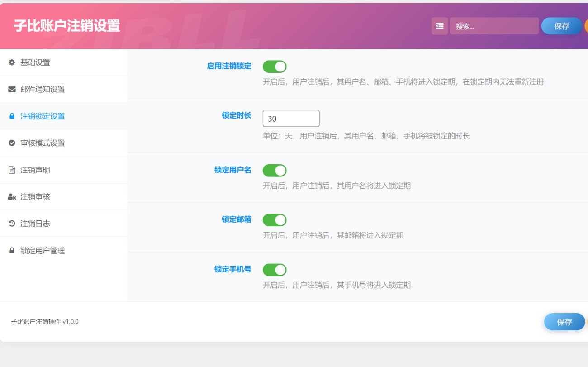Click the document icon beside 注销声明
Screen dimensions: 588x367
click(11, 170)
